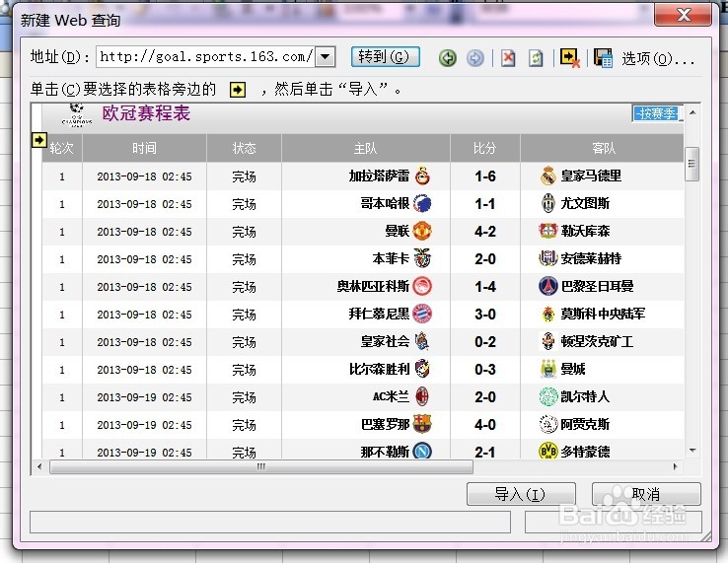This screenshot has height=563, width=728.
Task: Click horizontal scrollbar right arrow
Action: point(675,466)
